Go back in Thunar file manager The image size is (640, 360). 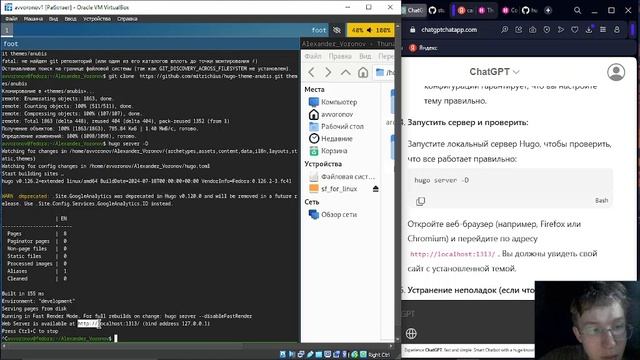click(311, 73)
